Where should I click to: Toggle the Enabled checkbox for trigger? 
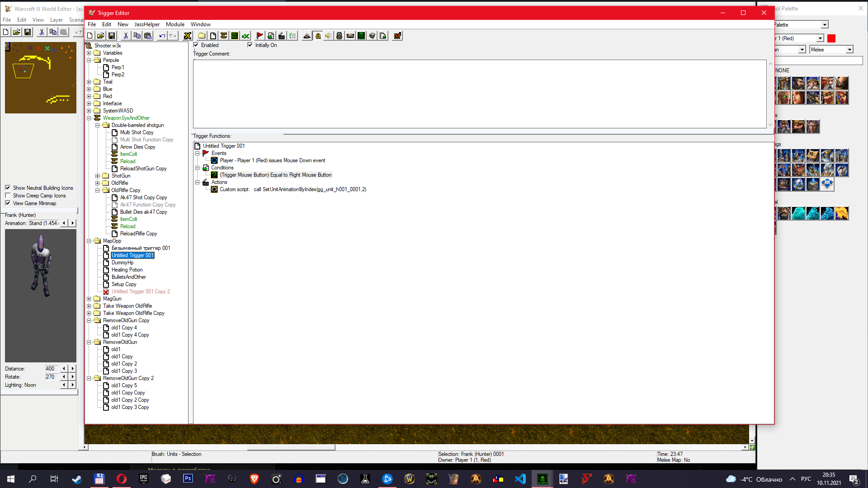point(196,45)
